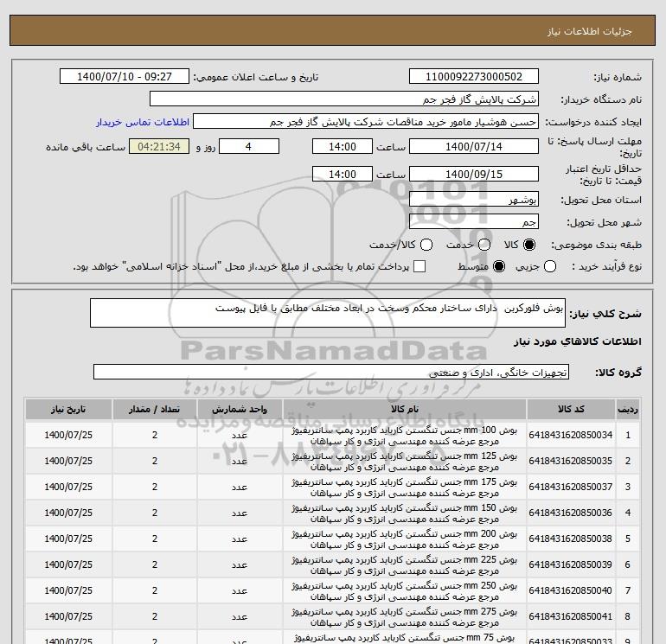Select the متوسط purchase type radio

(x=499, y=266)
